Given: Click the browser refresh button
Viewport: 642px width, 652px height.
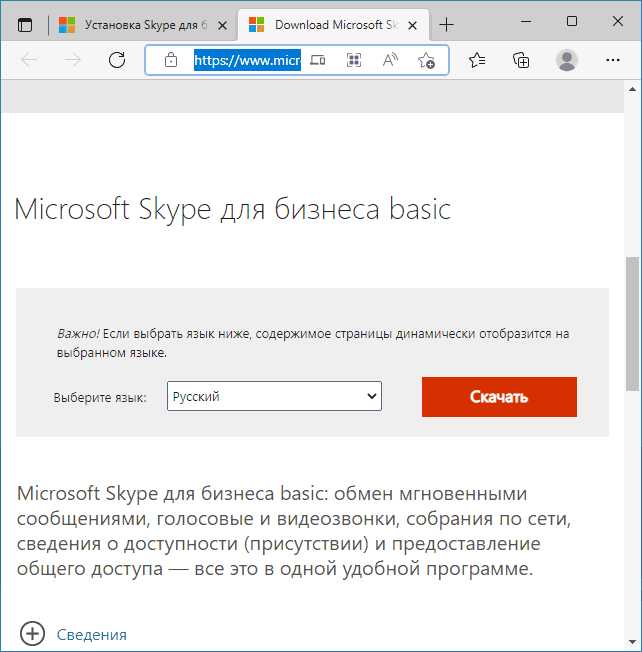Looking at the screenshot, I should 117,60.
